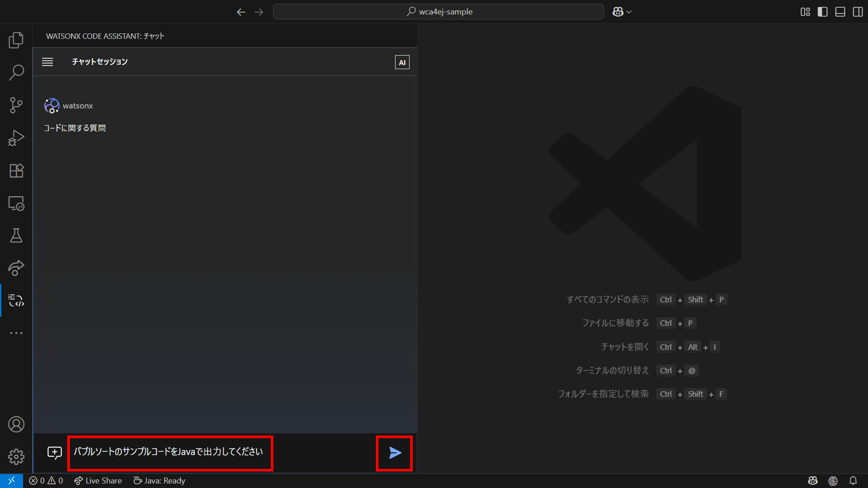Viewport: 868px width, 488px height.
Task: Click the send message arrow button
Action: [x=395, y=453]
